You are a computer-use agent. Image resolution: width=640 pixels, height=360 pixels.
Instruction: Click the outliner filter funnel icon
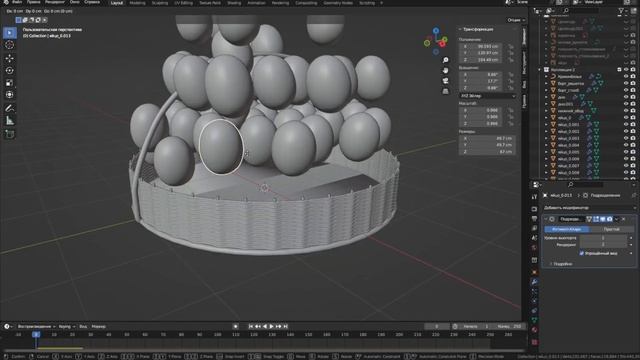click(x=621, y=11)
